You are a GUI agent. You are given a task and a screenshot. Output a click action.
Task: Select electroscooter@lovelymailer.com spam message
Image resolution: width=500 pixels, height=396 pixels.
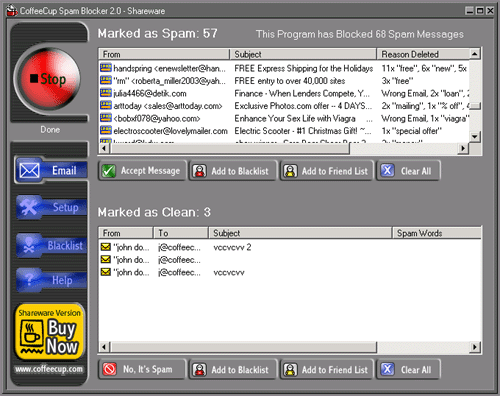click(x=284, y=131)
